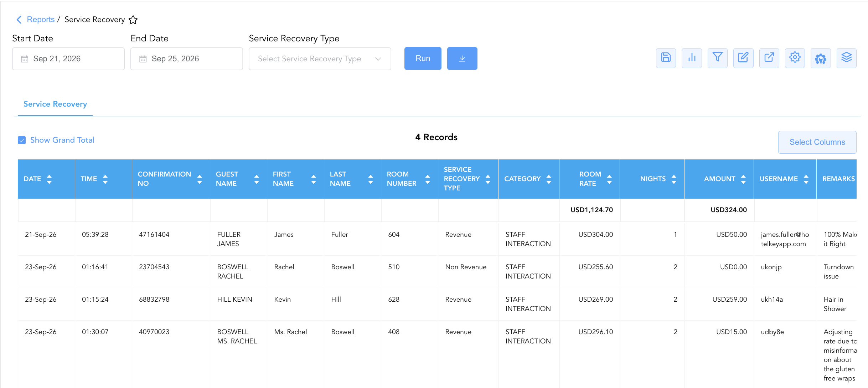Open the Select Columns button
The image size is (868, 388).
point(817,142)
